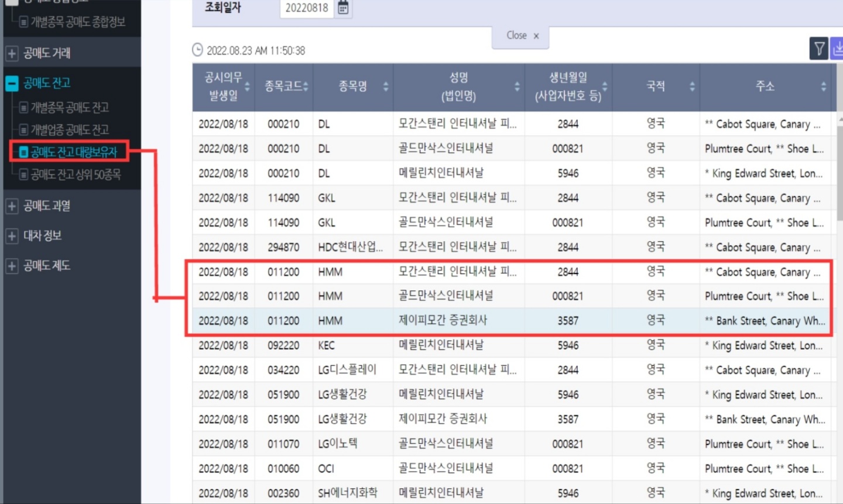
Task: Sort by 국적 column arrows
Action: click(692, 87)
